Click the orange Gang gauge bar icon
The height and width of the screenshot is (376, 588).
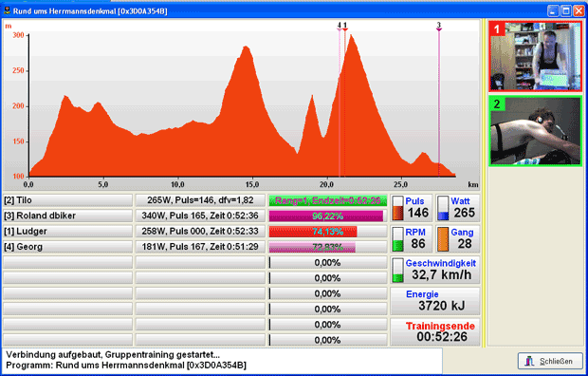point(443,239)
